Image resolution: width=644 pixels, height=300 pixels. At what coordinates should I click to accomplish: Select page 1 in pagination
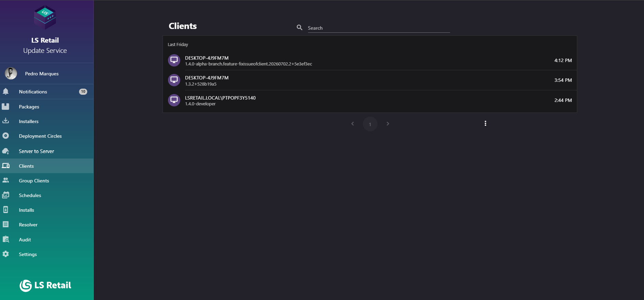click(x=370, y=124)
